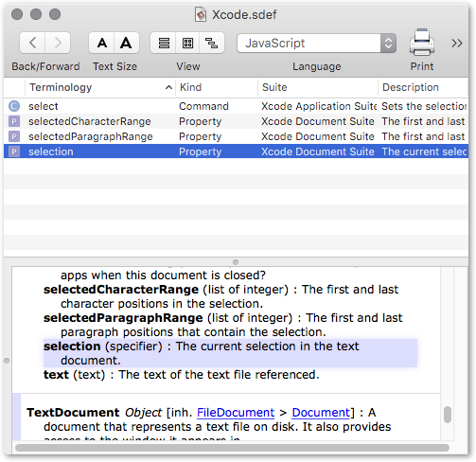Click the Print toolbar label
Viewport: 476px width, 462px height.
coord(422,66)
